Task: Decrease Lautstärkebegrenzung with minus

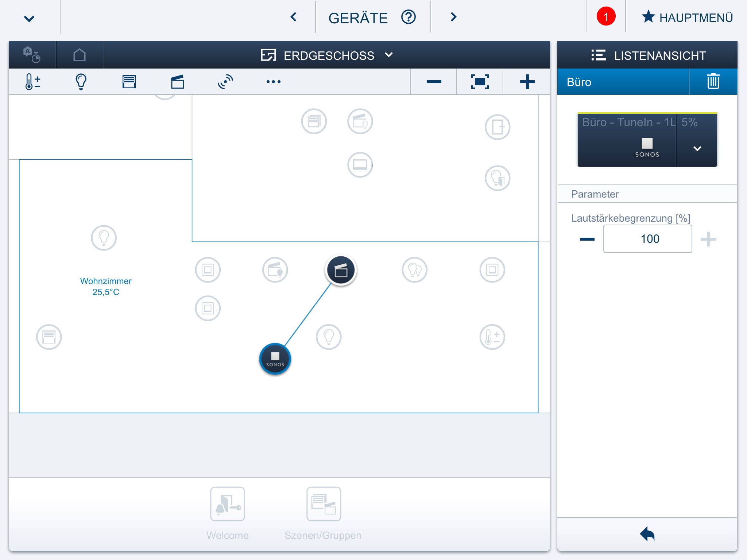Action: click(x=587, y=239)
